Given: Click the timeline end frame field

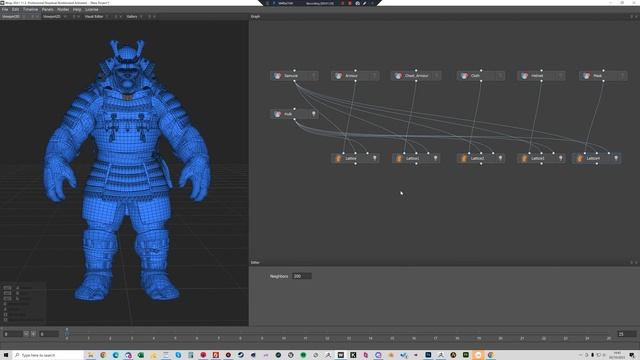Looking at the screenshot, I should coord(626,334).
